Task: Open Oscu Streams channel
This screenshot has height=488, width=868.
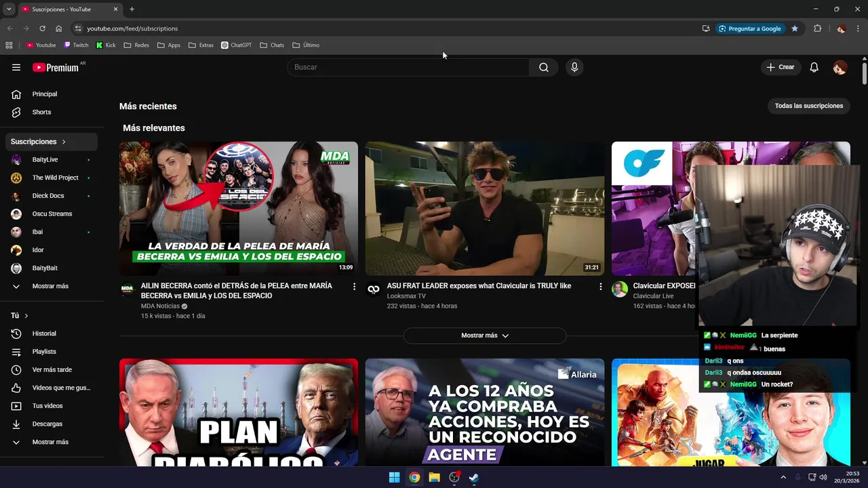Action: click(52, 213)
